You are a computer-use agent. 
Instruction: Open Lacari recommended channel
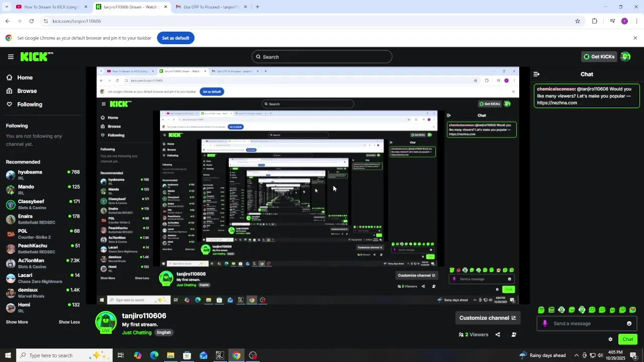click(43, 278)
